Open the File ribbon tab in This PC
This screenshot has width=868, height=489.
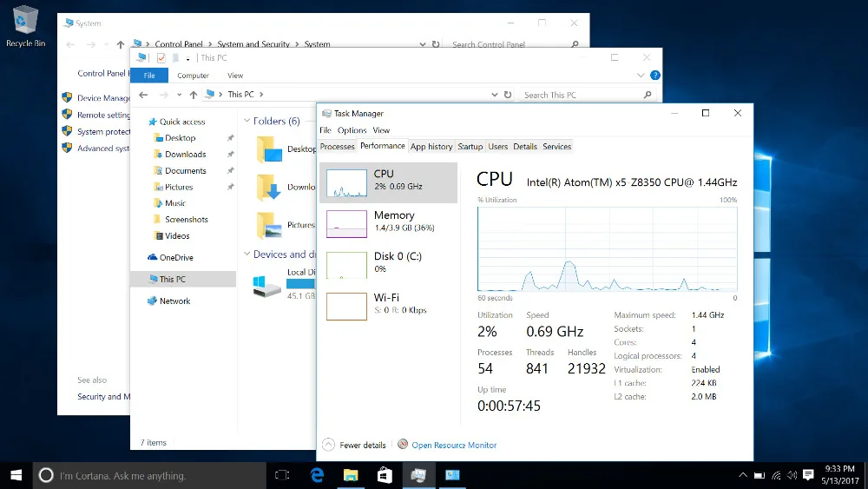[x=149, y=76]
